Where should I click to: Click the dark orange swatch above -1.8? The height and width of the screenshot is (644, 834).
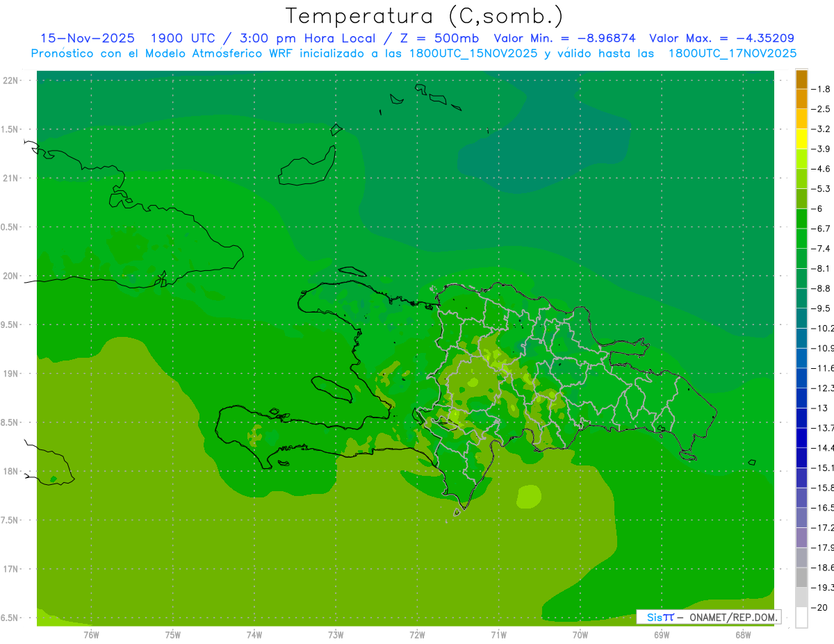tap(801, 79)
